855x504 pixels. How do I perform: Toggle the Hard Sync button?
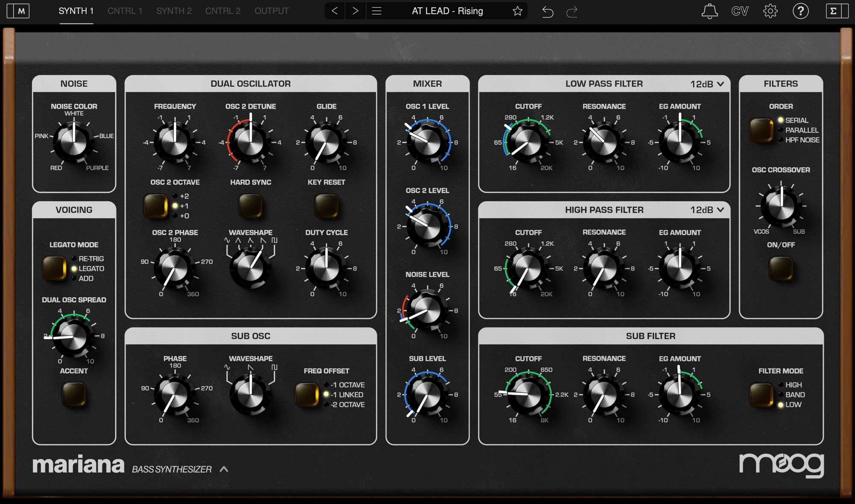251,206
